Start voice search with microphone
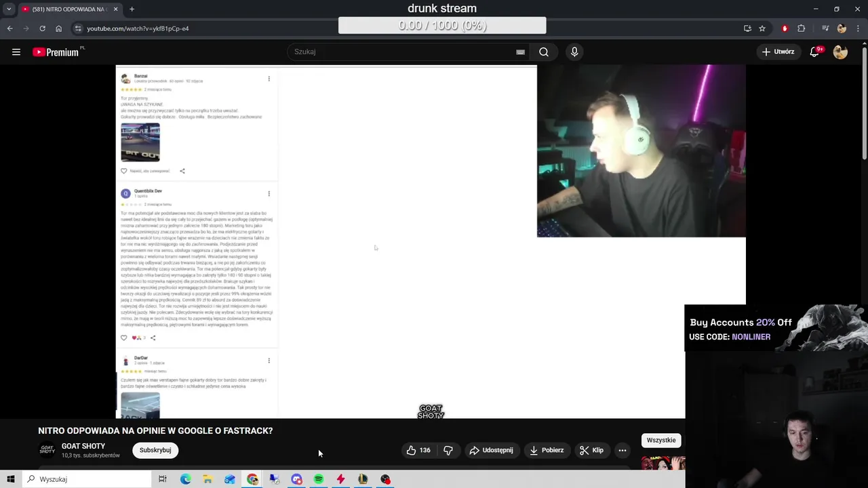 pos(574,52)
